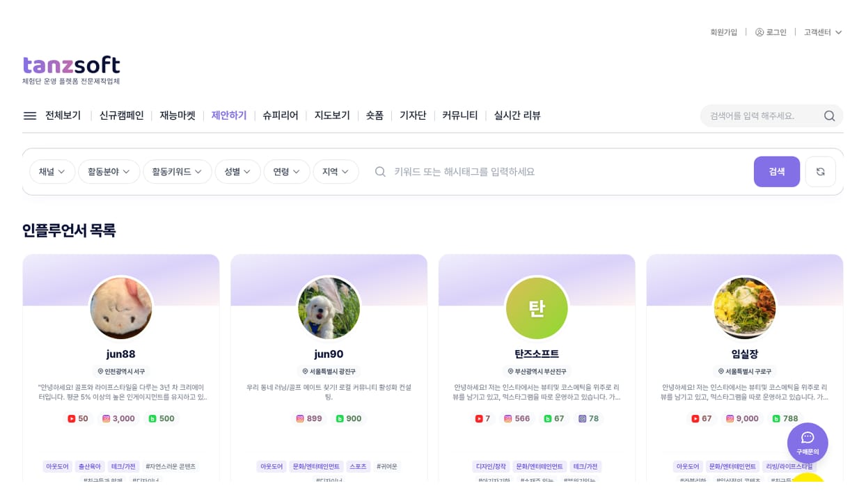Open jun90 profile name
This screenshot has width=866, height=504.
(329, 354)
